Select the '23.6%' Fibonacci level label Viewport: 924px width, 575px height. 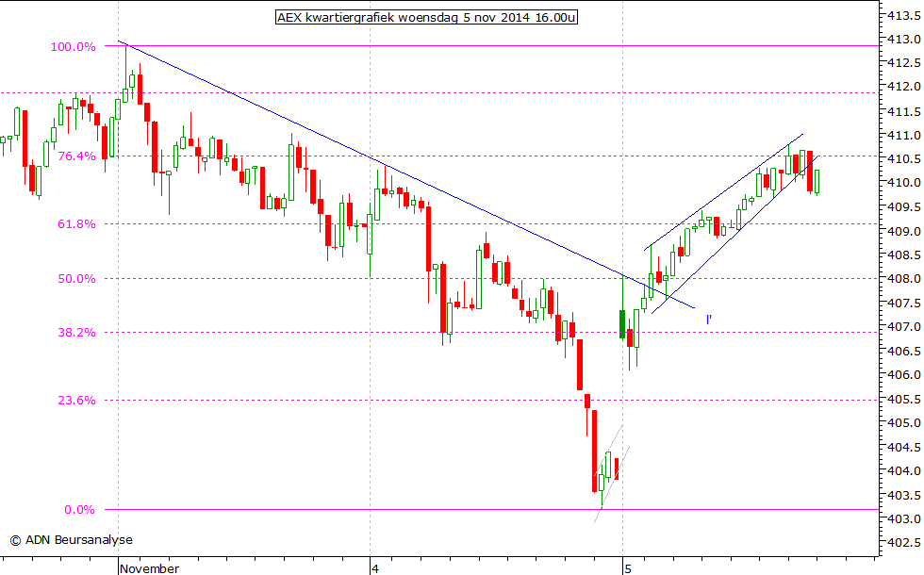[x=76, y=400]
